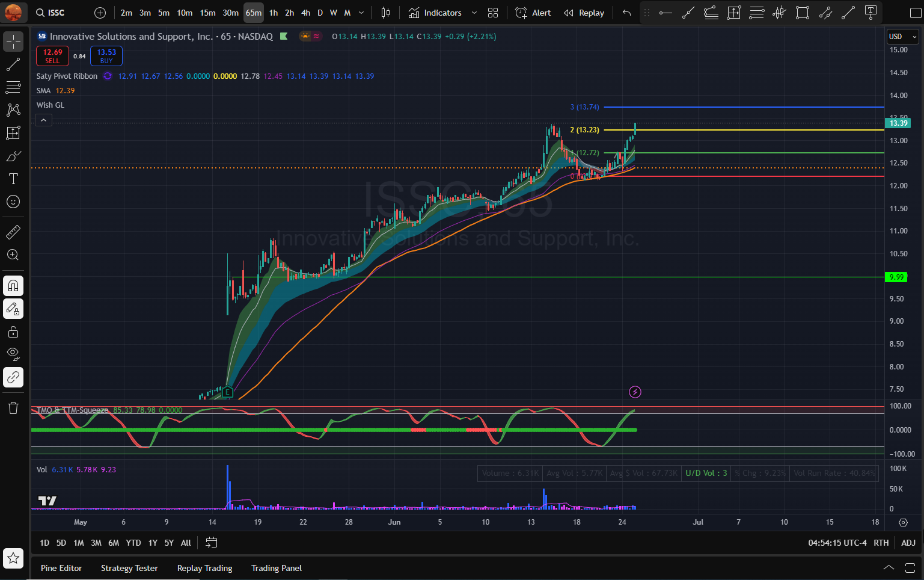Maximize the bottom panel
Screen dimensions: 924x580
coord(910,567)
